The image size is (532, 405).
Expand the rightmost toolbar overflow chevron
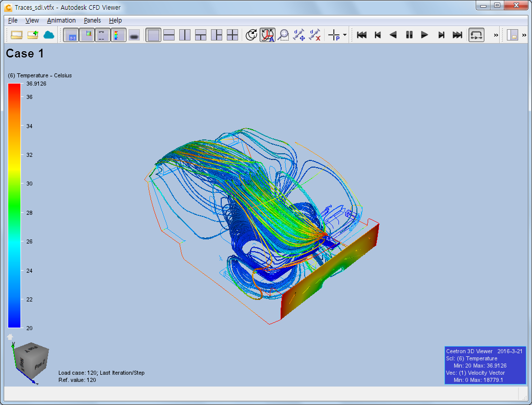(x=524, y=35)
